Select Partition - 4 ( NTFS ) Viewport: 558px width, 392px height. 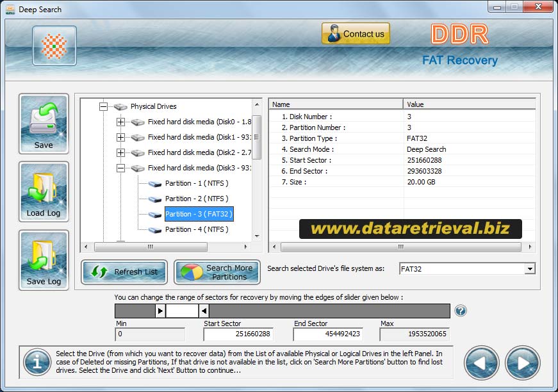pyautogui.click(x=197, y=229)
